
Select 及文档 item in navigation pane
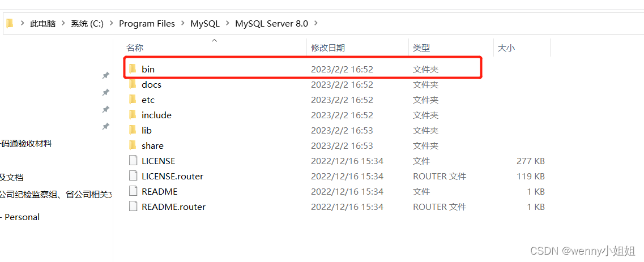tap(11, 178)
